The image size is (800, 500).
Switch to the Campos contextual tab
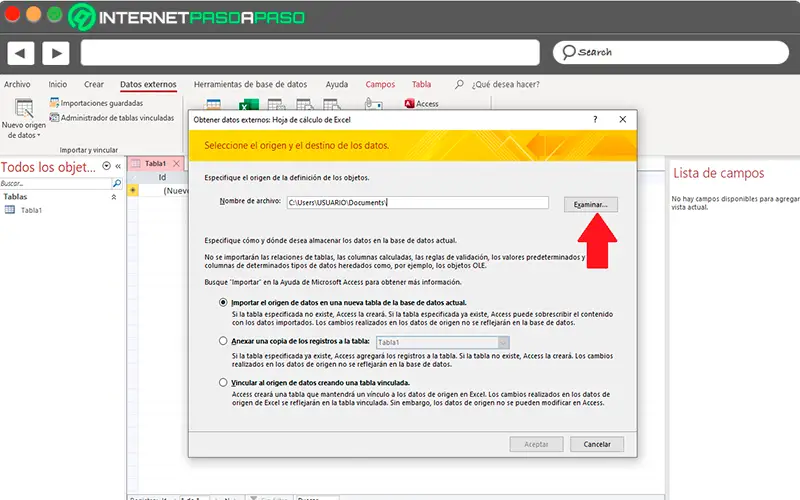point(380,84)
